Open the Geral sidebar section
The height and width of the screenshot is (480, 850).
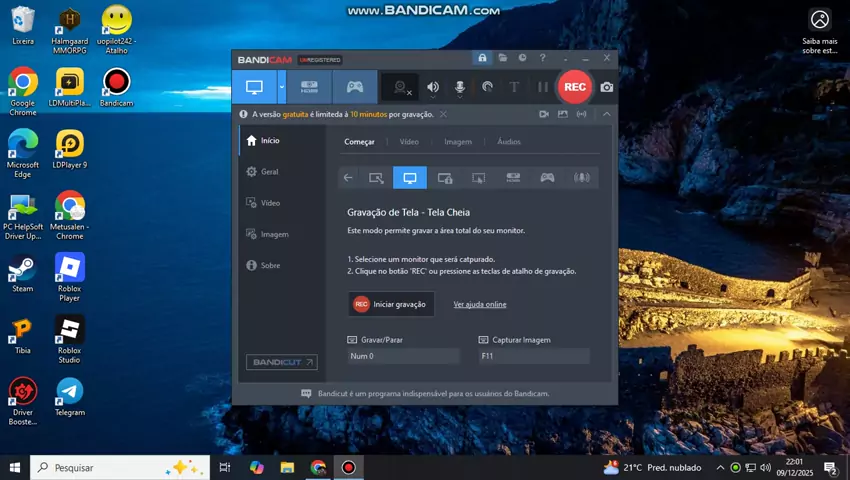tap(282, 172)
